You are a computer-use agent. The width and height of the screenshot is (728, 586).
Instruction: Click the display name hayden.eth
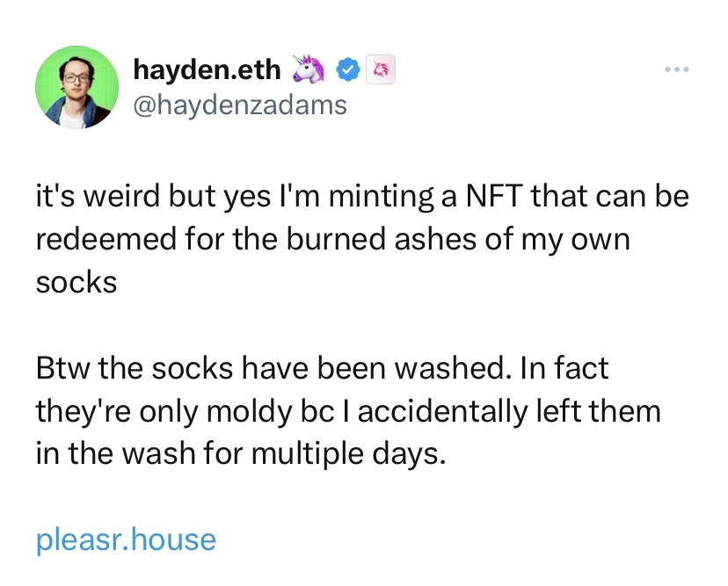click(207, 69)
